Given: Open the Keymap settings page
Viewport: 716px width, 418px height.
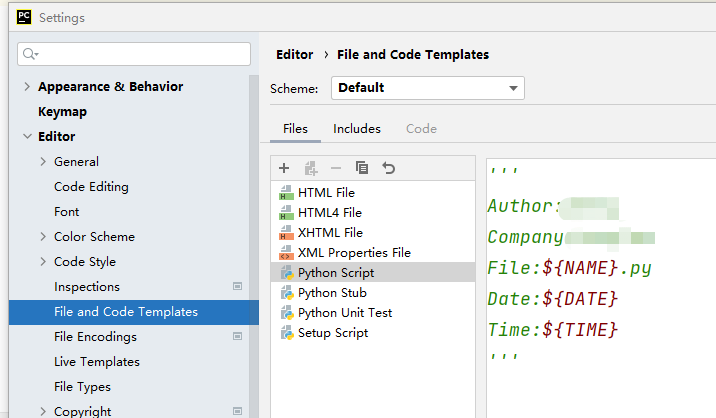Looking at the screenshot, I should (62, 112).
